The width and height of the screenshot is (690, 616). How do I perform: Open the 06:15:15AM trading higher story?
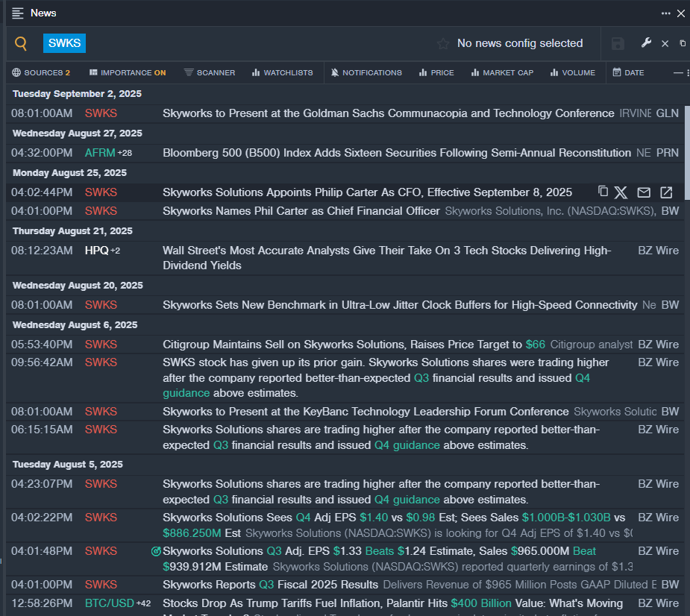[381, 437]
